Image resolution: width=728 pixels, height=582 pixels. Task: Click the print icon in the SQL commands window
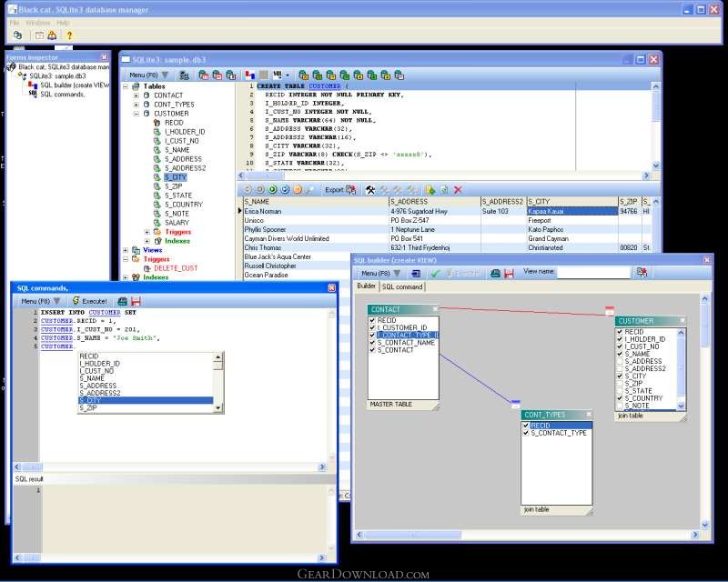pyautogui.click(x=123, y=301)
